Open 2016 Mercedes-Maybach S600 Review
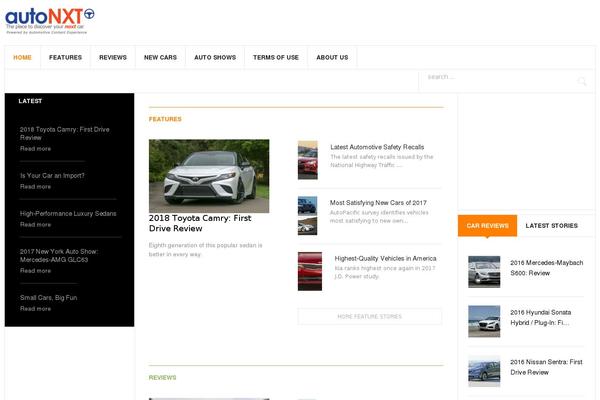 tap(546, 268)
